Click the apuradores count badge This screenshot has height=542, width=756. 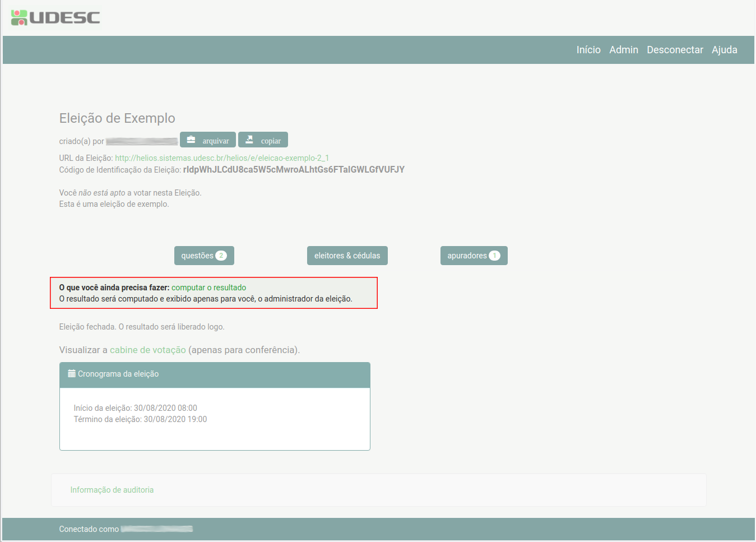(494, 256)
